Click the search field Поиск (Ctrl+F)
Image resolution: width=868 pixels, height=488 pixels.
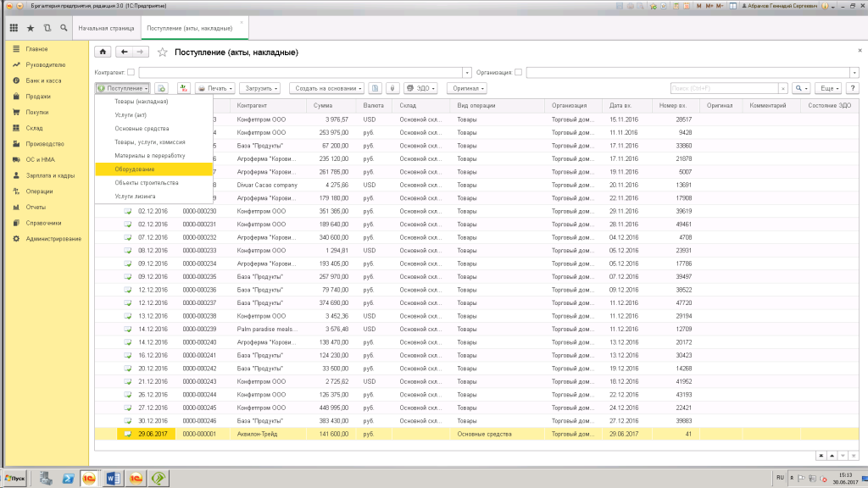(725, 88)
